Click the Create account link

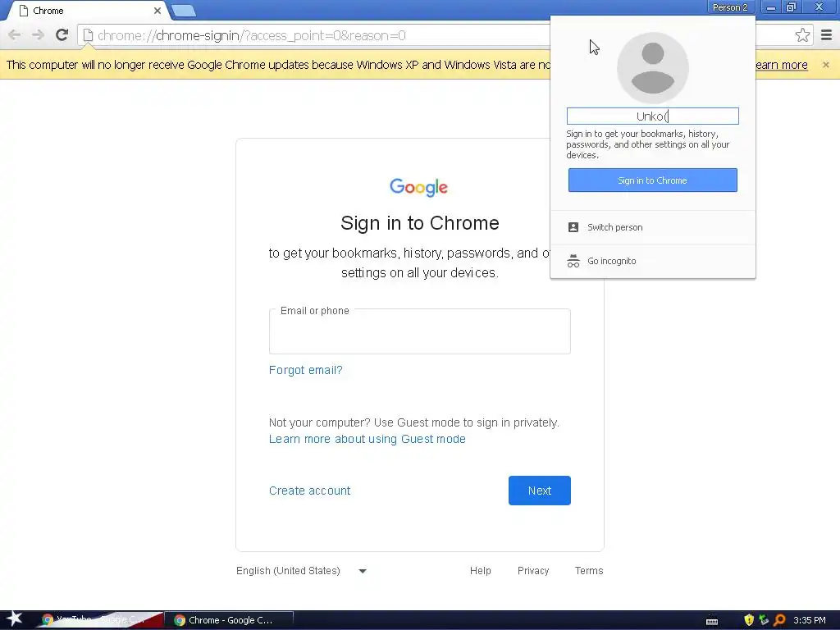pos(309,491)
